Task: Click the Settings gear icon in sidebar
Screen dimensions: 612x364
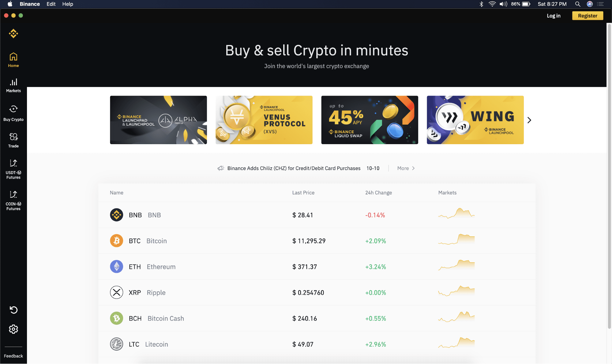Action: tap(13, 329)
